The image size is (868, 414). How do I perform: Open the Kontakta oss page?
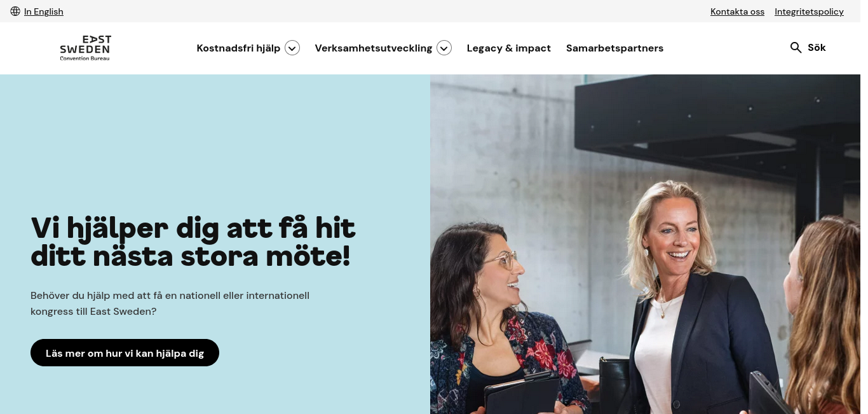pyautogui.click(x=737, y=11)
